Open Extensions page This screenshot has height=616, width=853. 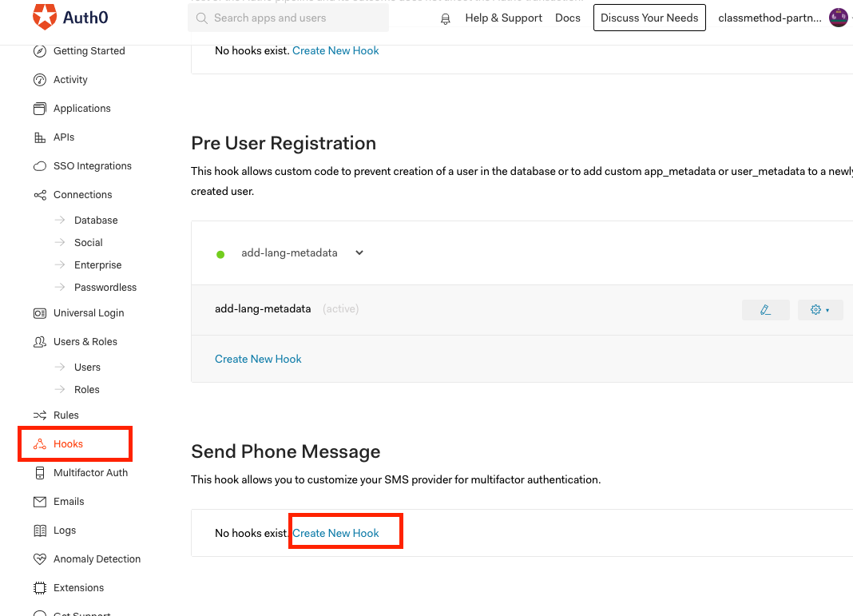pyautogui.click(x=78, y=588)
